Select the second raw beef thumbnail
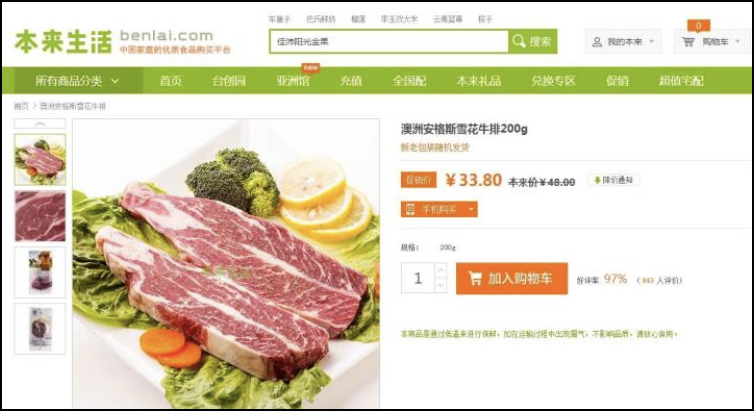Viewport: 754px width, 411px height. (x=40, y=216)
